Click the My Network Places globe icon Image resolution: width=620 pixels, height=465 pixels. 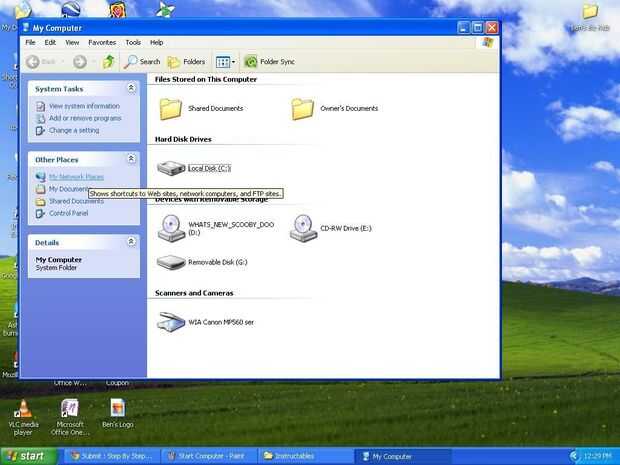coord(40,177)
